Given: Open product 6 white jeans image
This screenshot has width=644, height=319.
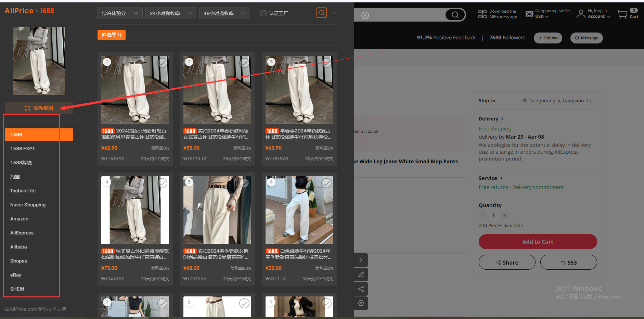Looking at the screenshot, I should click(x=299, y=210).
